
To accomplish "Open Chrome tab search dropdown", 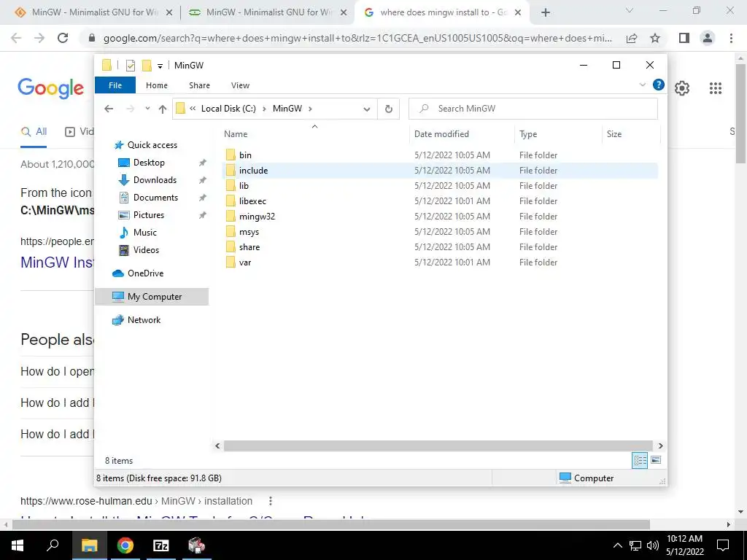I will [630, 10].
